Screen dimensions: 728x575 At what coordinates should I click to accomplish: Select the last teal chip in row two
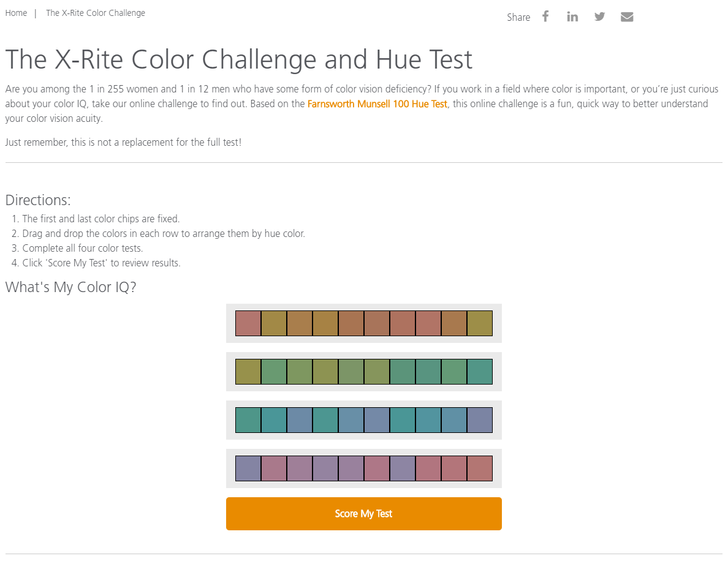(480, 372)
